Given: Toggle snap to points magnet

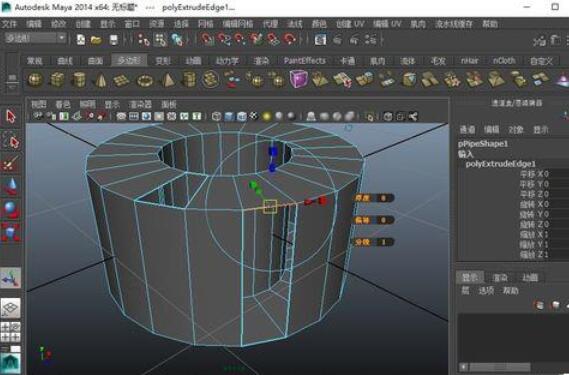Looking at the screenshot, I should click(x=239, y=39).
